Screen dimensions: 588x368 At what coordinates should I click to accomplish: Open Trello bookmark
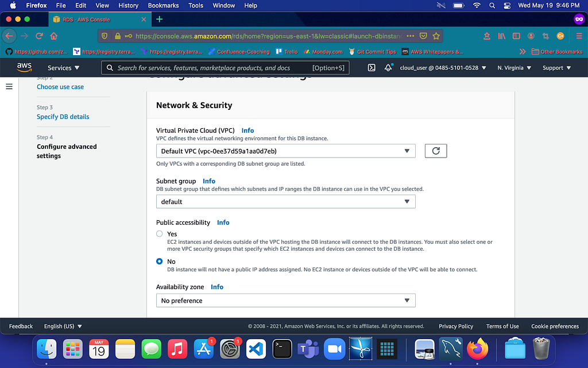click(287, 52)
